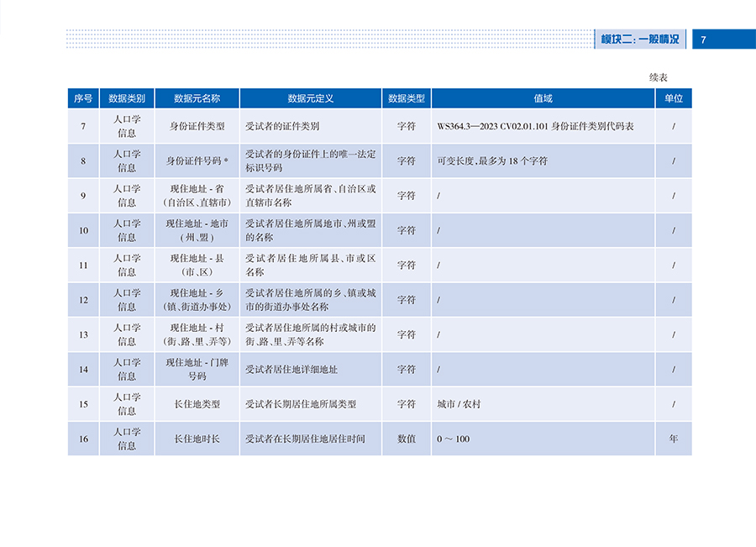This screenshot has width=756, height=547.
Task: Click 受试者居住地所属省、自治区或直辖市名称 definition
Action: [311, 196]
